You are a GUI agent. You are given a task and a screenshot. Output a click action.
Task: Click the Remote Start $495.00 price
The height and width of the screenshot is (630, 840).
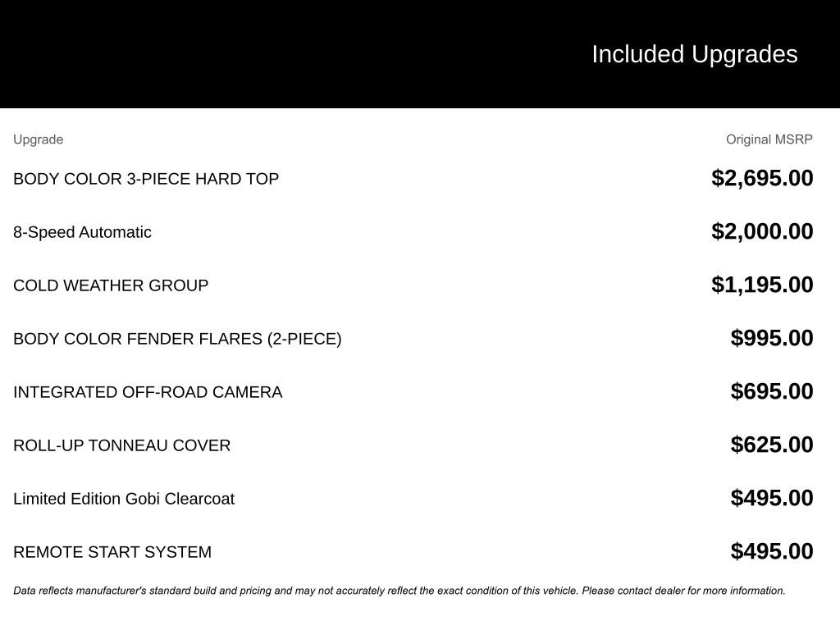(x=772, y=551)
